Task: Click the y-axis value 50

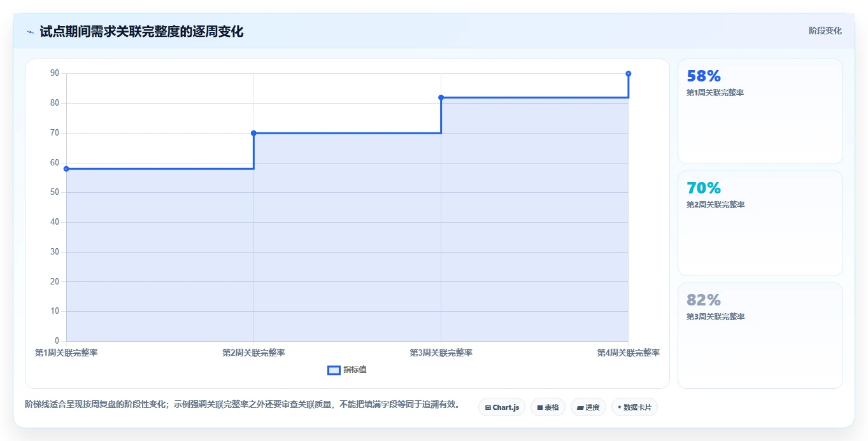Action: click(x=54, y=192)
